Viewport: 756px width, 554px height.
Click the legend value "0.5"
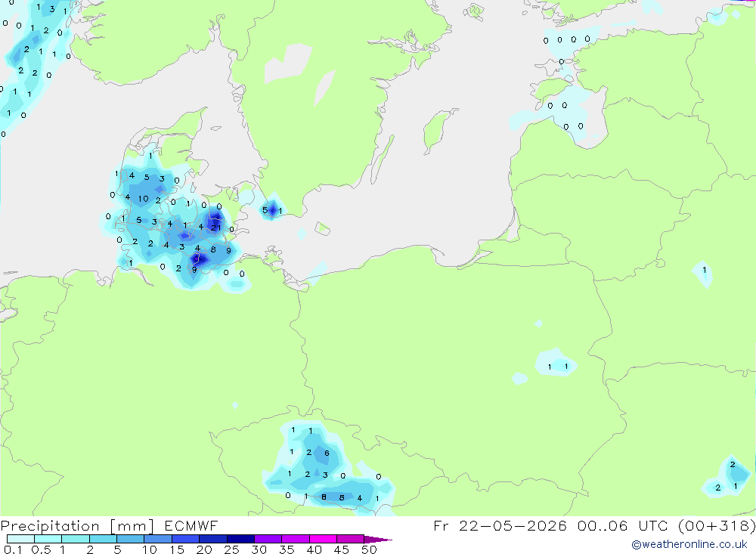41,549
